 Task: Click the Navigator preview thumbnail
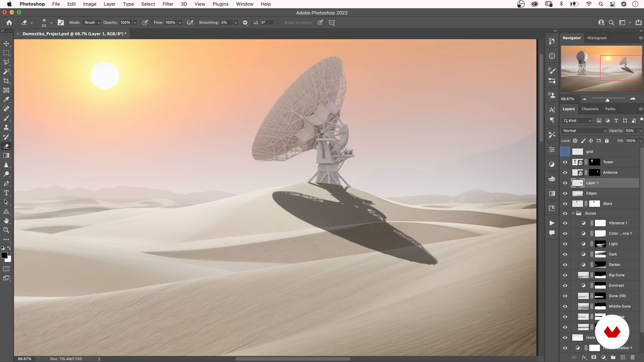[x=601, y=68]
